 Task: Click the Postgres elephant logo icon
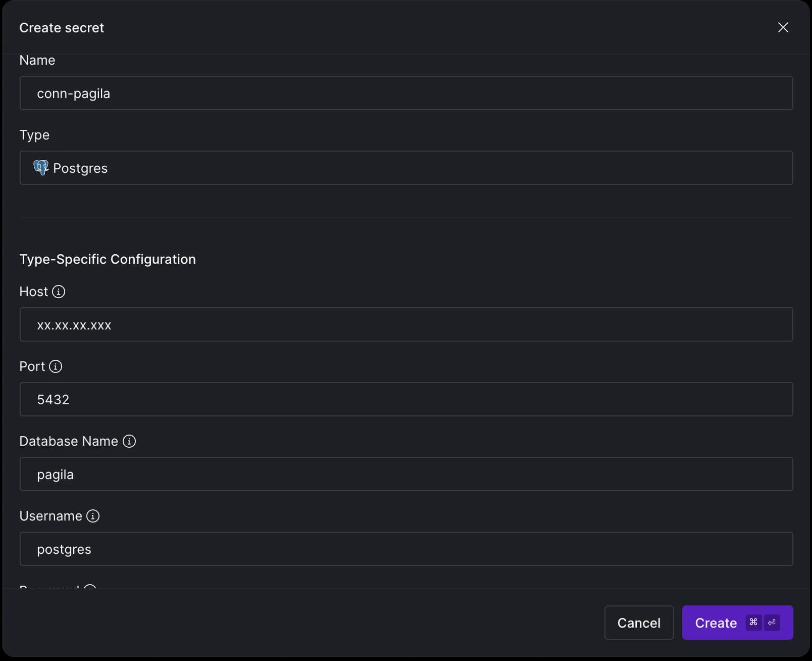41,168
